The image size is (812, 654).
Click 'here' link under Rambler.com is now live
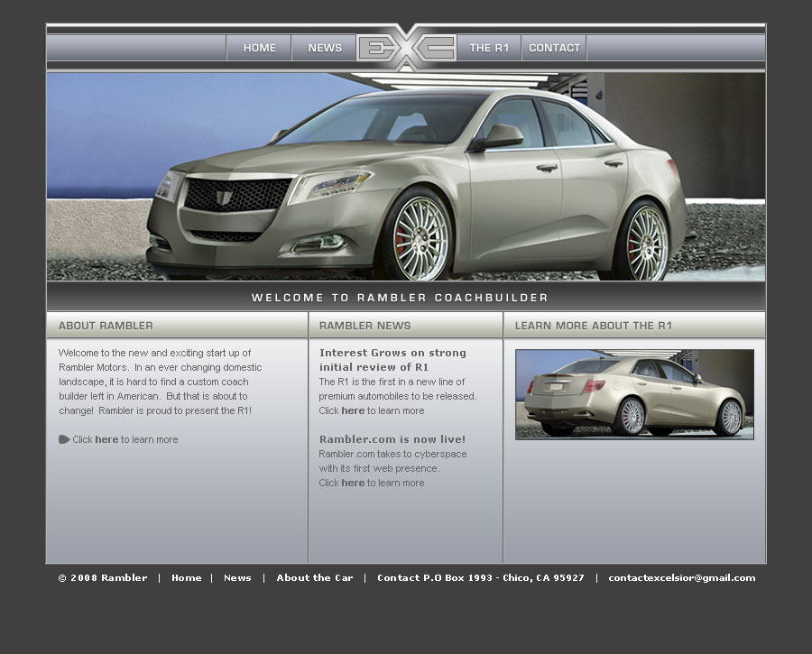353,484
